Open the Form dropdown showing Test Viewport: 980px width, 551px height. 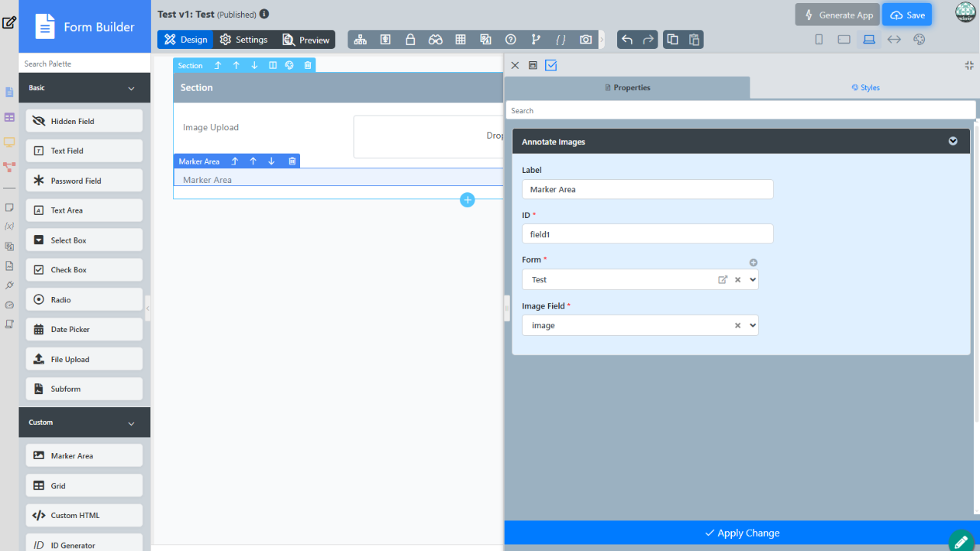pyautogui.click(x=752, y=280)
